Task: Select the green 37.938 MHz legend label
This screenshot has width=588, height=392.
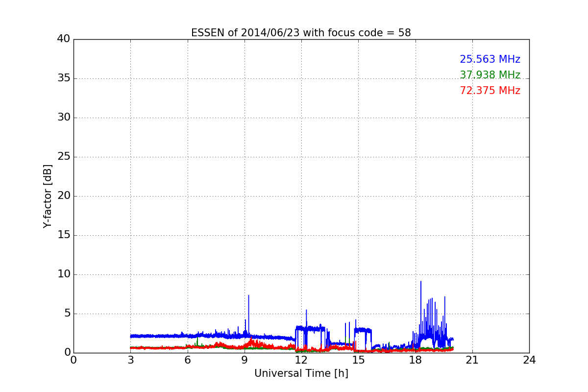Action: click(x=490, y=75)
